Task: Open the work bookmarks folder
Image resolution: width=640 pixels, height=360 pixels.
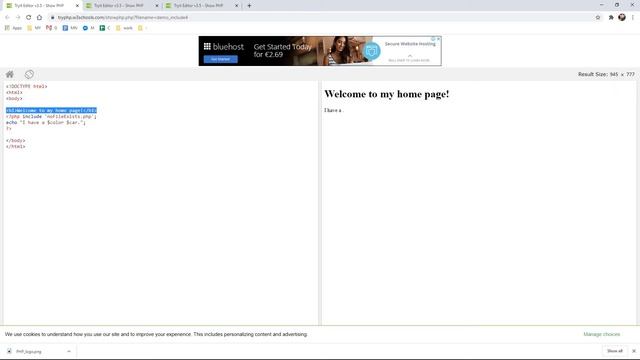Action: 124,28
